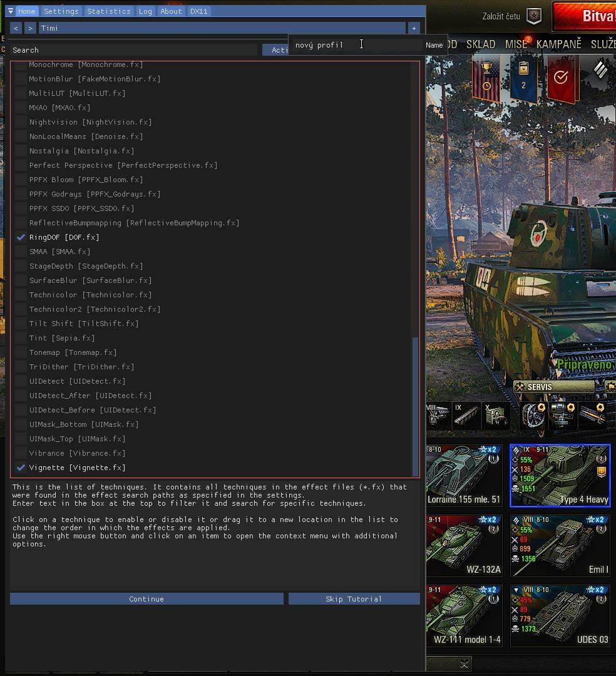Screen dimensions: 616x676
Task: Collapse the ReShade overlay with the triangle arrow
Action: click(x=11, y=11)
